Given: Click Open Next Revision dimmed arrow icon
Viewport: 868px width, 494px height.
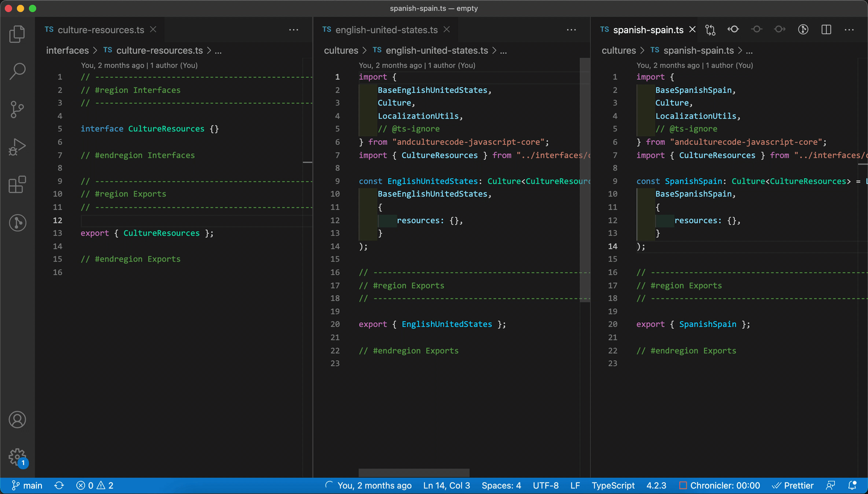Looking at the screenshot, I should pos(779,30).
